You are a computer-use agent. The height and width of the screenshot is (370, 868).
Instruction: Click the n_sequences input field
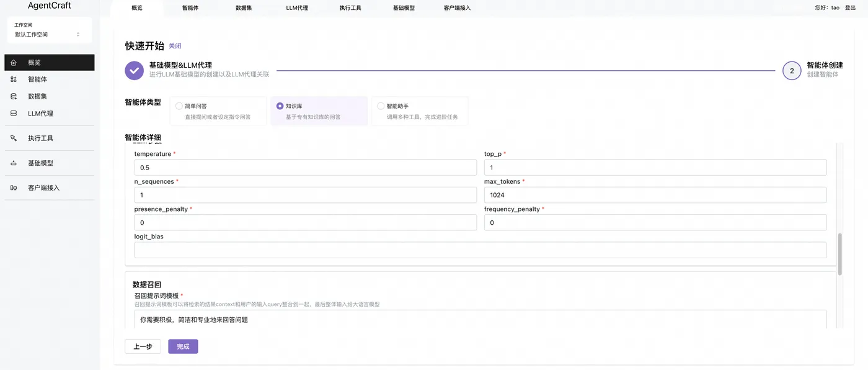coord(306,195)
